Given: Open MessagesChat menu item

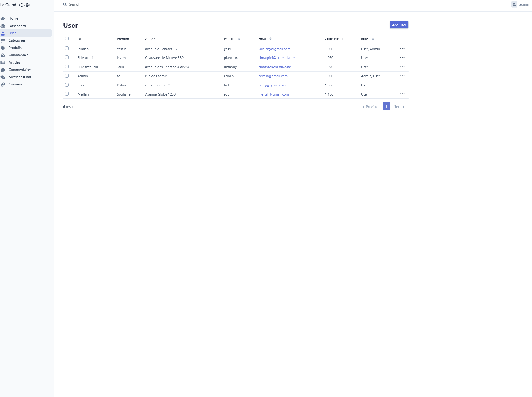Looking at the screenshot, I should (20, 77).
